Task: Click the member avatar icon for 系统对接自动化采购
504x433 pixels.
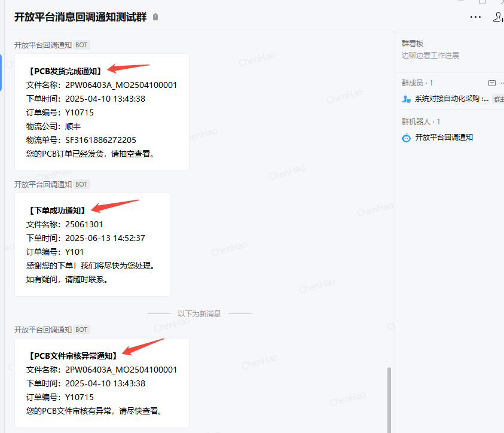Action: [407, 99]
